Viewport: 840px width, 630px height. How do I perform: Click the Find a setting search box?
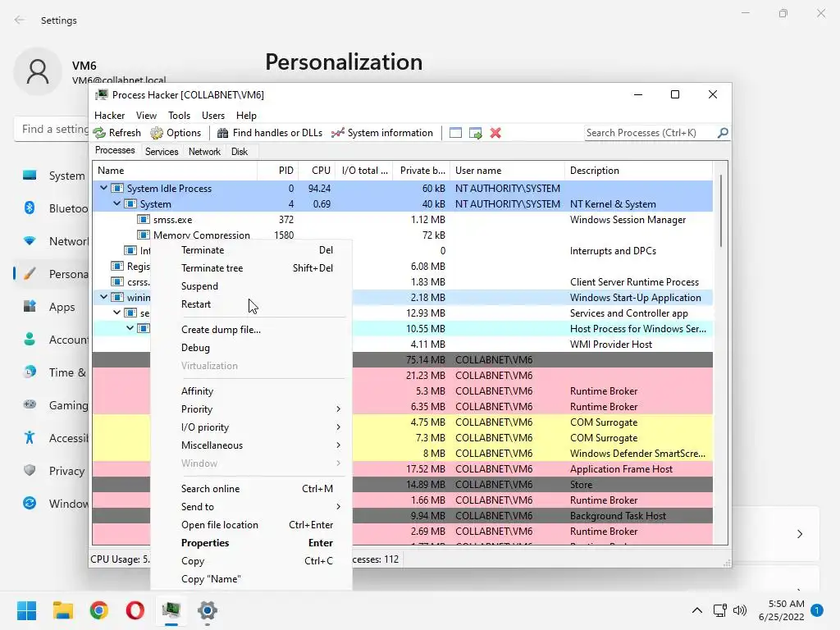point(52,129)
